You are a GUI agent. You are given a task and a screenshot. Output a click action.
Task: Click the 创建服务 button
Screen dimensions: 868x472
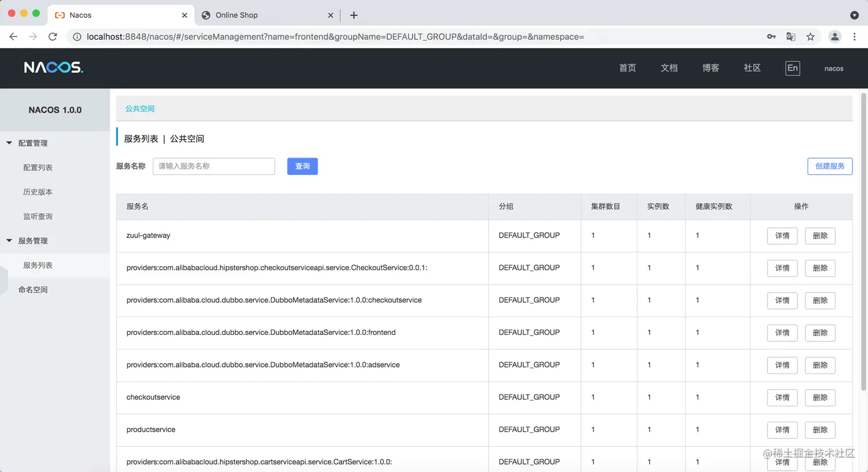pos(830,166)
